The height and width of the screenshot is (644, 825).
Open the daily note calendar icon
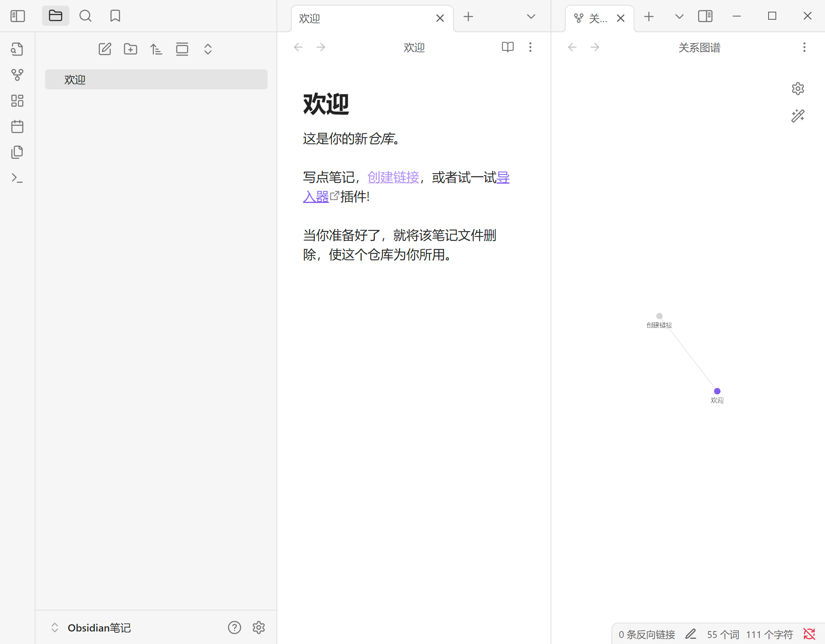(x=17, y=126)
